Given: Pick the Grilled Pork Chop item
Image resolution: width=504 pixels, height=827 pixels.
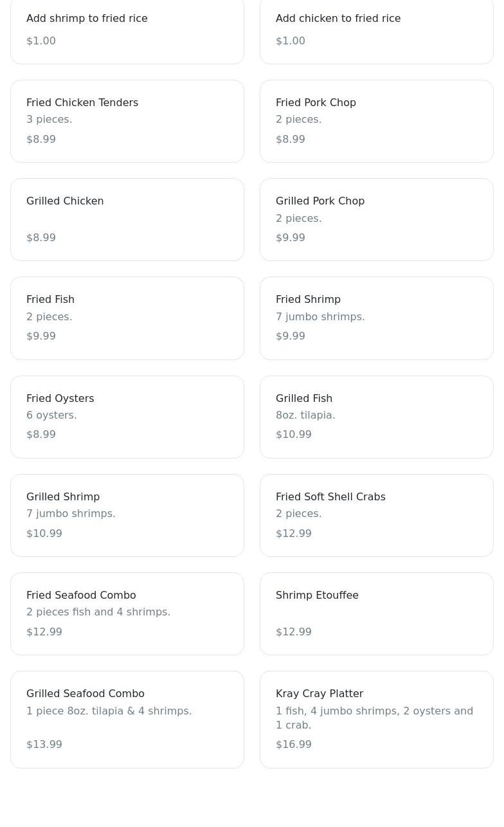Looking at the screenshot, I should click(377, 219).
